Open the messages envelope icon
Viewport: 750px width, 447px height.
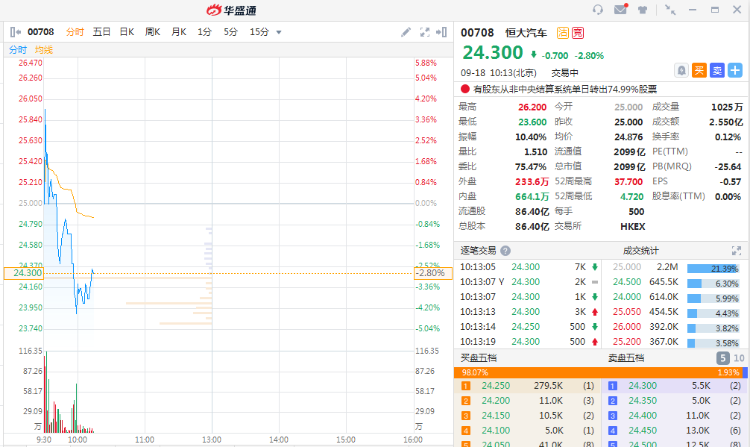pyautogui.click(x=620, y=10)
